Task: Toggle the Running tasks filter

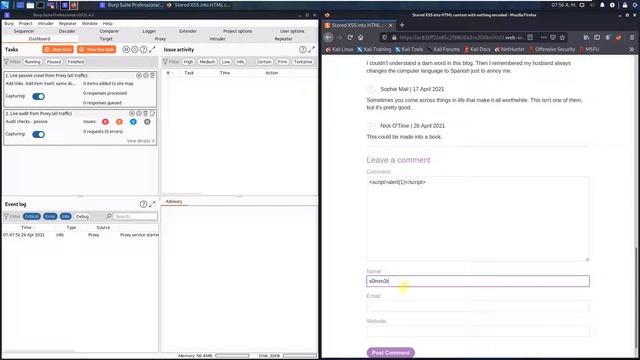Action: 32,62
